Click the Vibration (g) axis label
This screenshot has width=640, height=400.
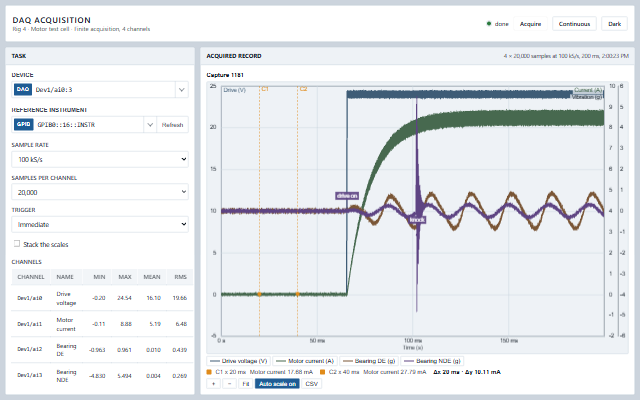(587, 97)
